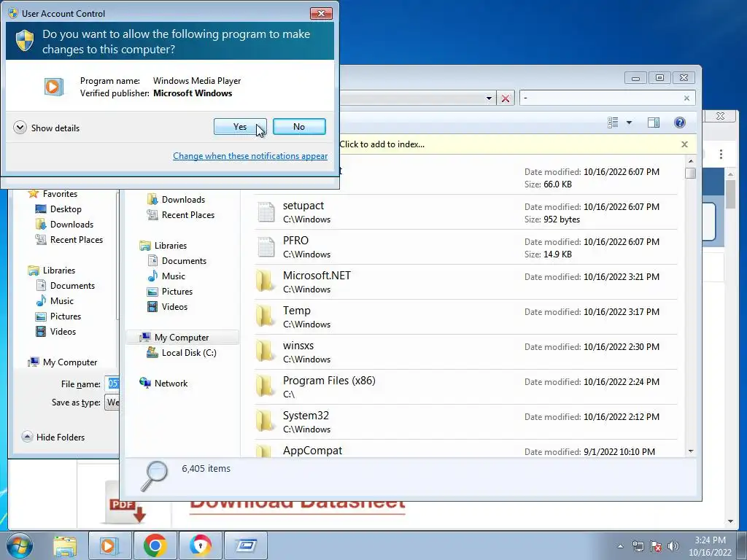Clear the search box with its x button

coord(686,98)
